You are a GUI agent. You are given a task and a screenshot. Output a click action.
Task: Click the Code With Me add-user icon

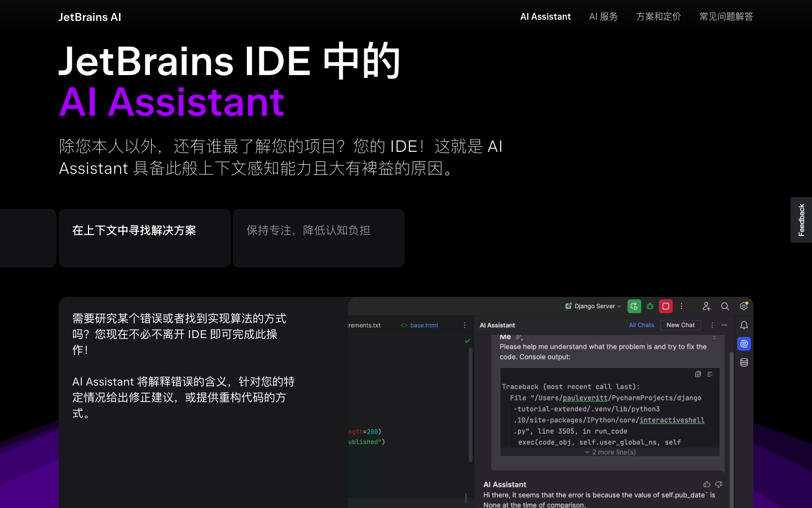point(706,306)
